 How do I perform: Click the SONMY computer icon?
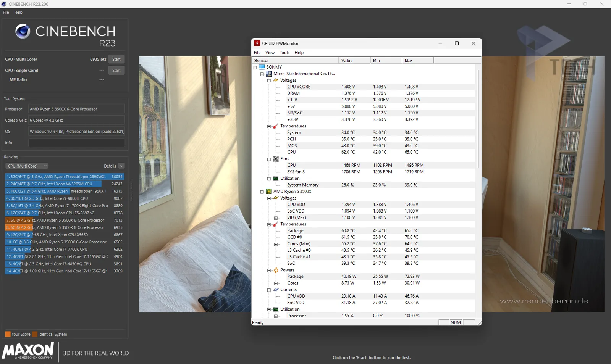pos(262,67)
